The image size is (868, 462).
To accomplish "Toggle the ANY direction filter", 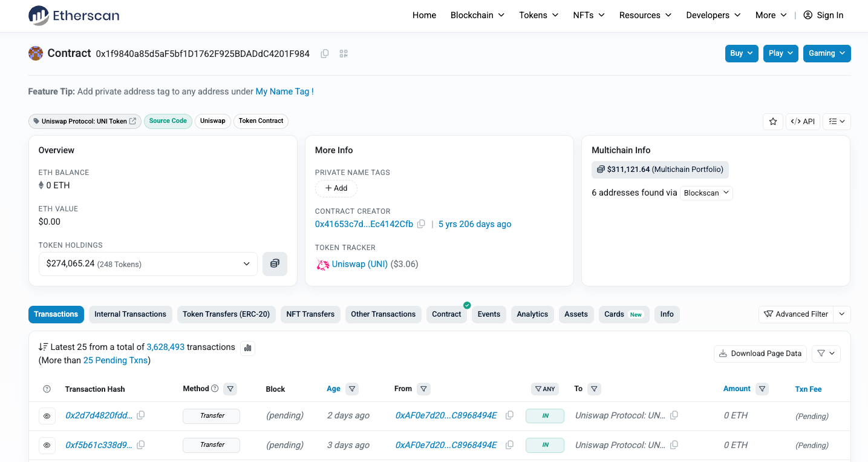I will tap(544, 389).
